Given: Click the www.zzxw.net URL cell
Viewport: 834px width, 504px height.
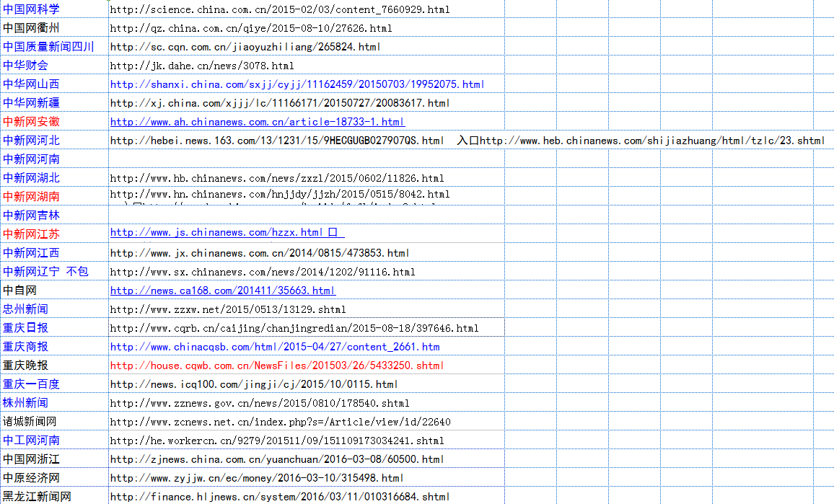Looking at the screenshot, I should (x=307, y=309).
